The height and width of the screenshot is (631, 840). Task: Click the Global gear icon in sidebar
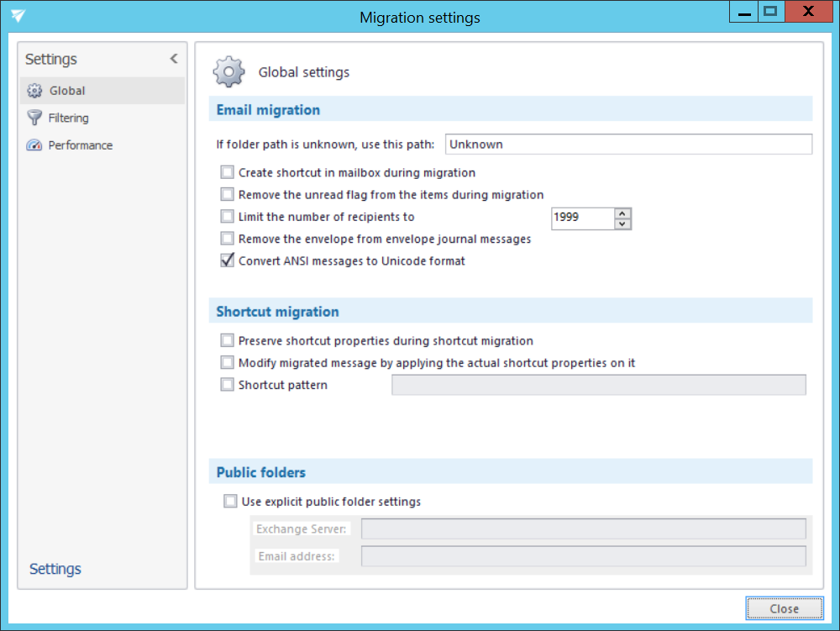point(34,91)
